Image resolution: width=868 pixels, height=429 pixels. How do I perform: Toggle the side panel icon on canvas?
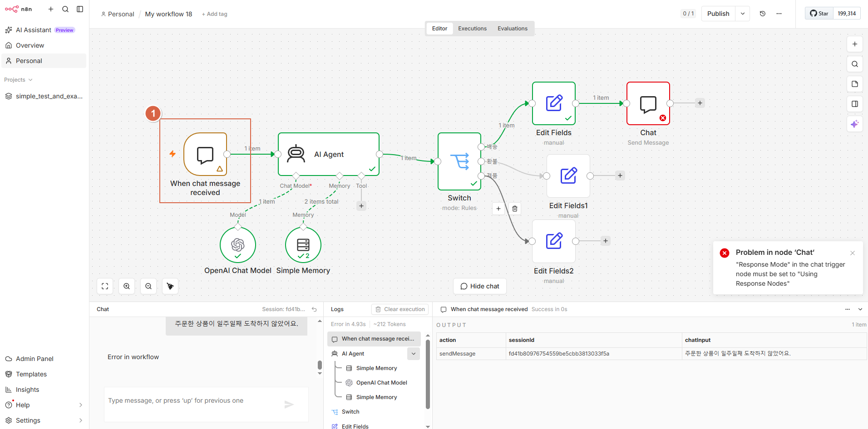(x=855, y=104)
